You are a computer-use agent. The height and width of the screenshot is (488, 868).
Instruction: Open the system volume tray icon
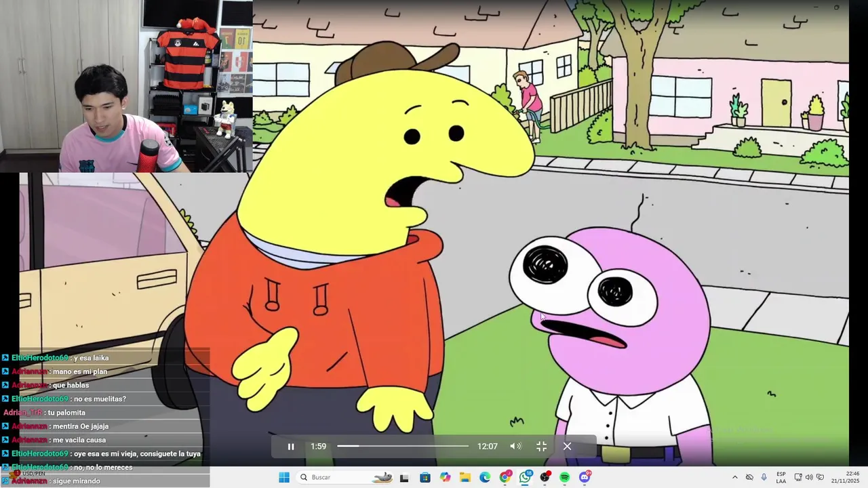pyautogui.click(x=809, y=477)
